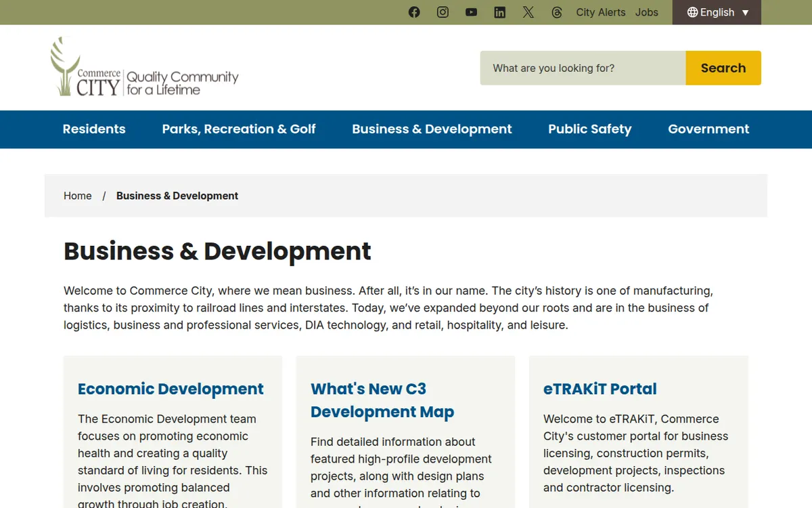This screenshot has width=812, height=508.
Task: Click the 'Welcome to eTRAKiT' card description
Action: coord(636,453)
